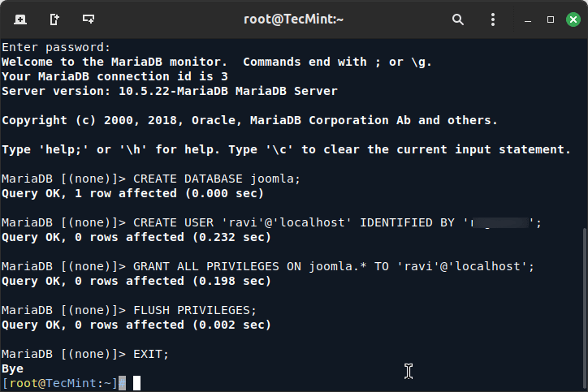Click the Bye output line
The image size is (588, 392).
tap(13, 368)
